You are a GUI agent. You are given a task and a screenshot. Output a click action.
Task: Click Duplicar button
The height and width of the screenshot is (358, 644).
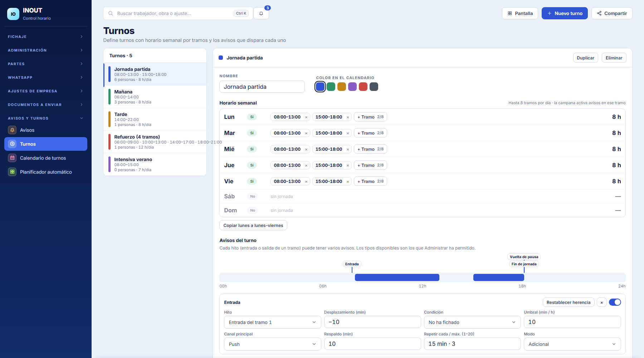(585, 58)
